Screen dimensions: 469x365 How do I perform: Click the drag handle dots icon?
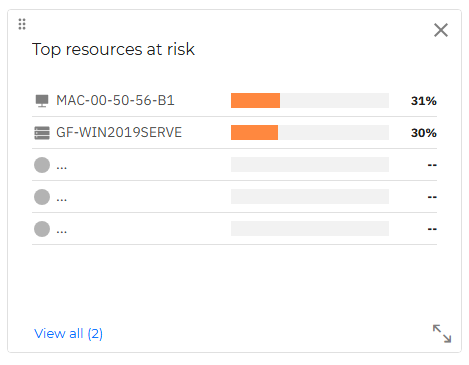22,24
